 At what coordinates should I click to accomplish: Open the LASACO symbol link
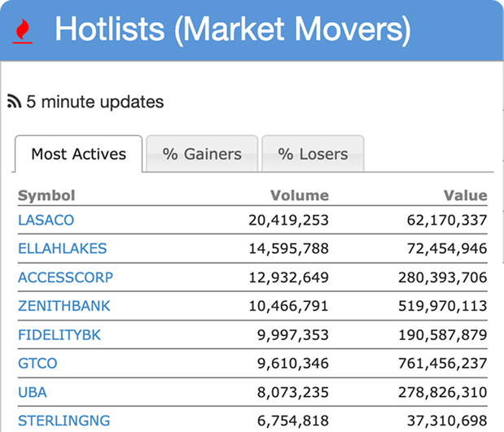[x=46, y=220]
